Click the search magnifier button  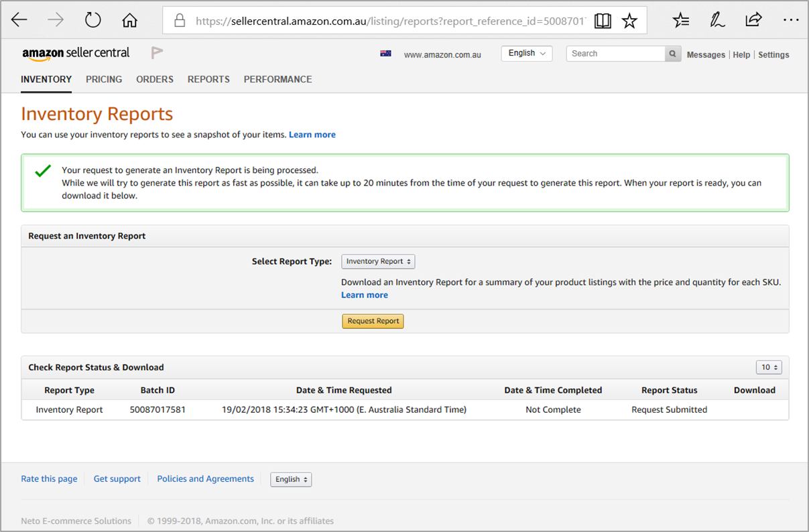(673, 54)
